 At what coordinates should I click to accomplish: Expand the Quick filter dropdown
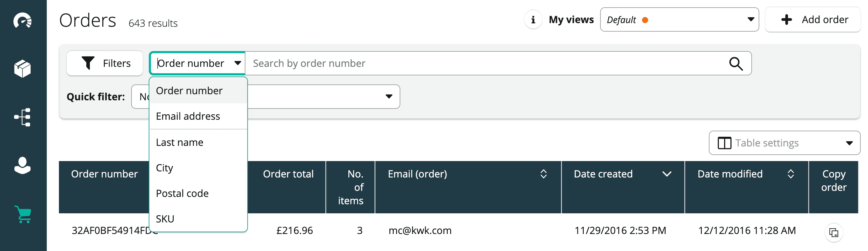point(389,97)
